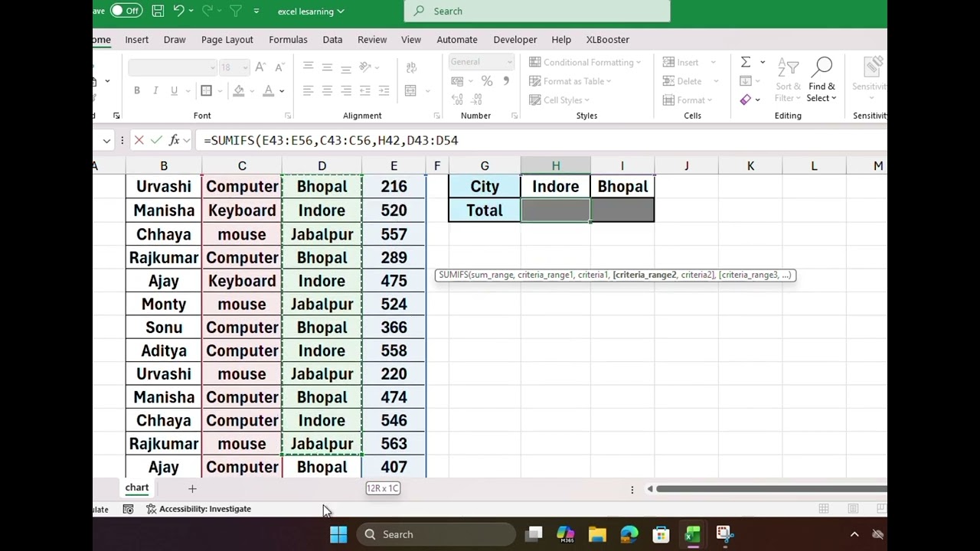Screen dimensions: 980x551
Task: Open the Data ribbon tab
Action: 332,40
